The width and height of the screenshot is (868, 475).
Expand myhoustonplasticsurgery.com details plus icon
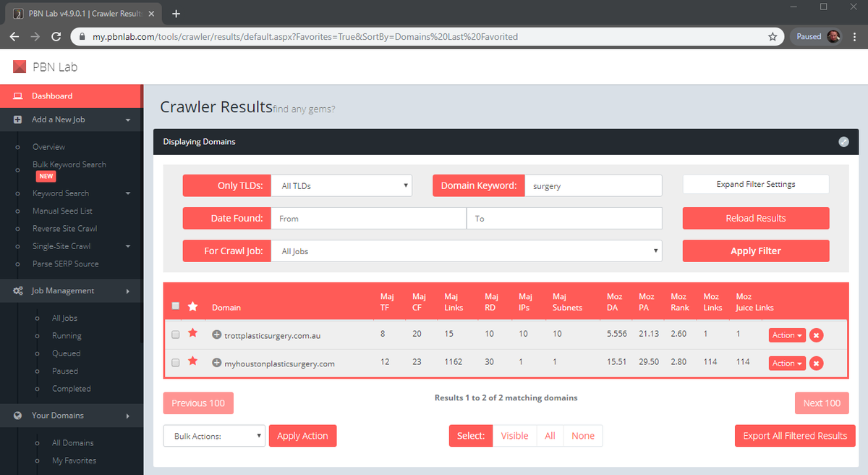point(216,363)
